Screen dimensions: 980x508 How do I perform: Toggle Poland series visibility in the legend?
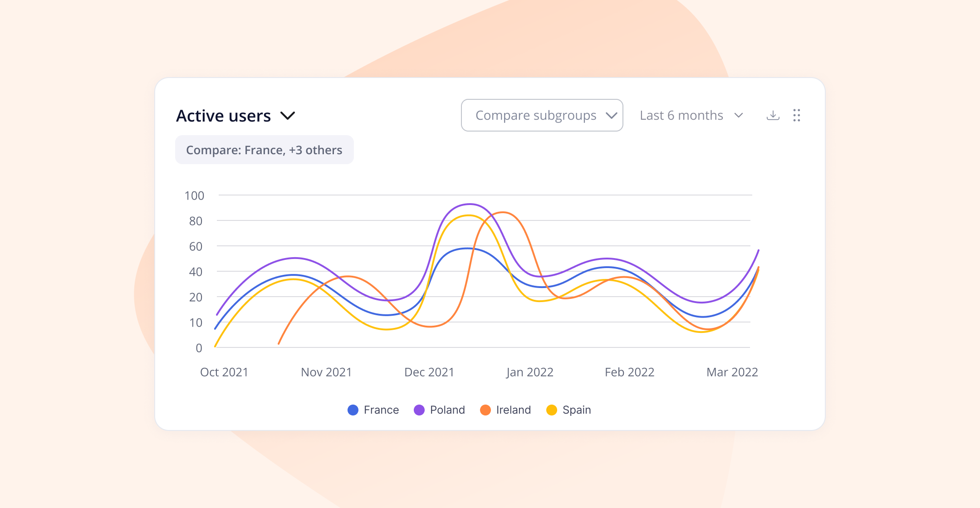[x=447, y=410]
